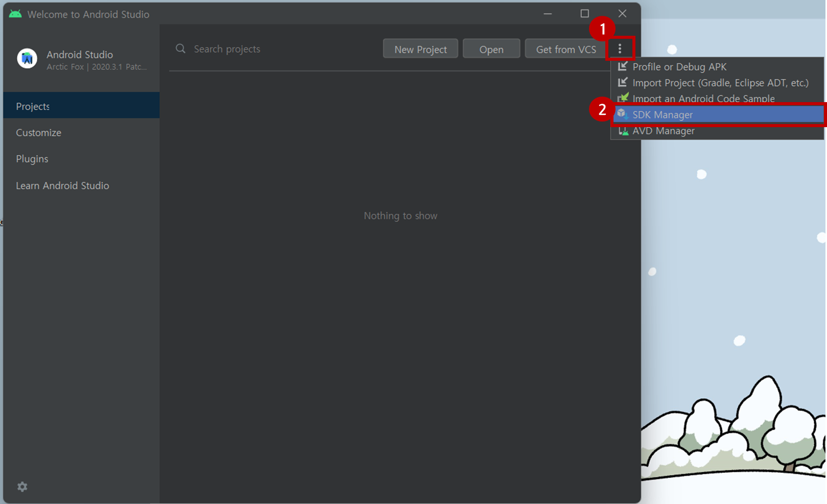Open the Plugins tab
Viewport: 827px width, 504px height.
pyautogui.click(x=81, y=159)
